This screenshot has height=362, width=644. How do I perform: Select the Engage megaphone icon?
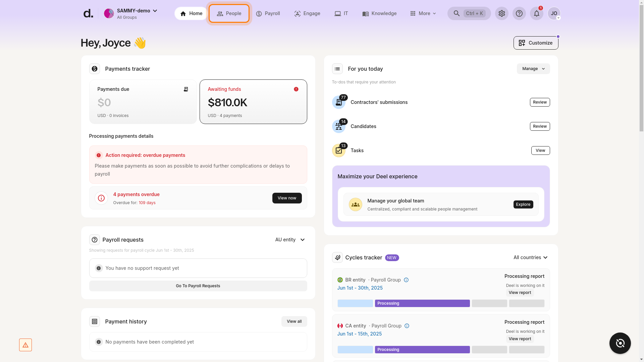297,13
